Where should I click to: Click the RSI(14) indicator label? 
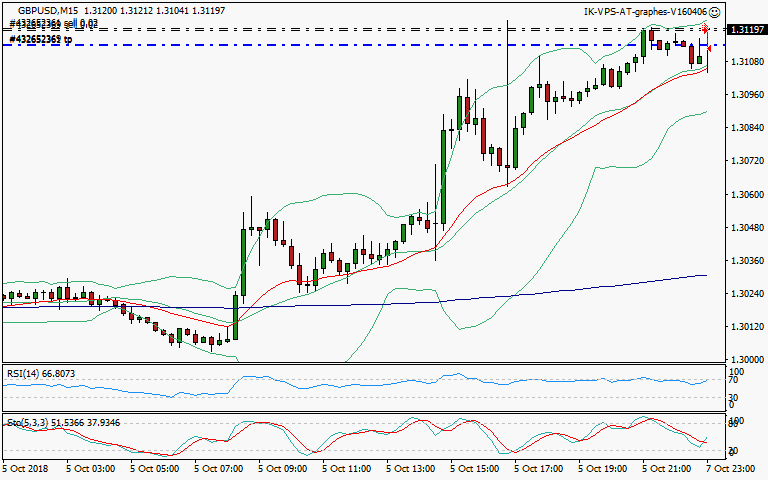click(40, 373)
